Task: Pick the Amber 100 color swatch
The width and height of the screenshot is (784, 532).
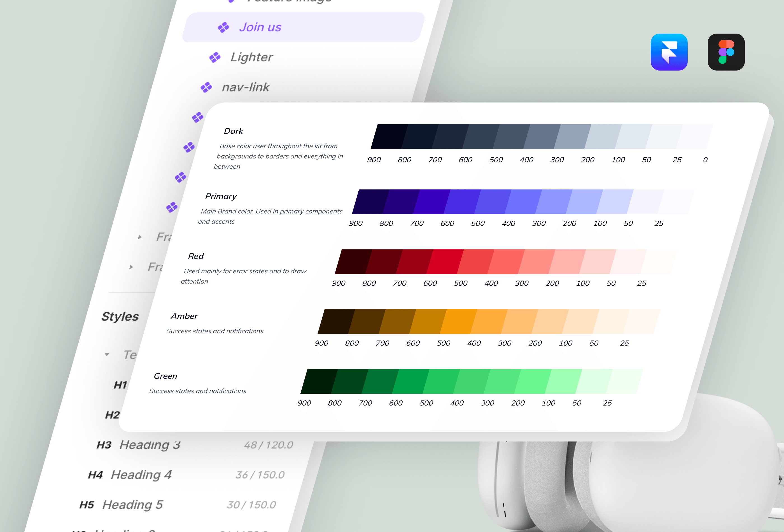Action: pyautogui.click(x=580, y=321)
